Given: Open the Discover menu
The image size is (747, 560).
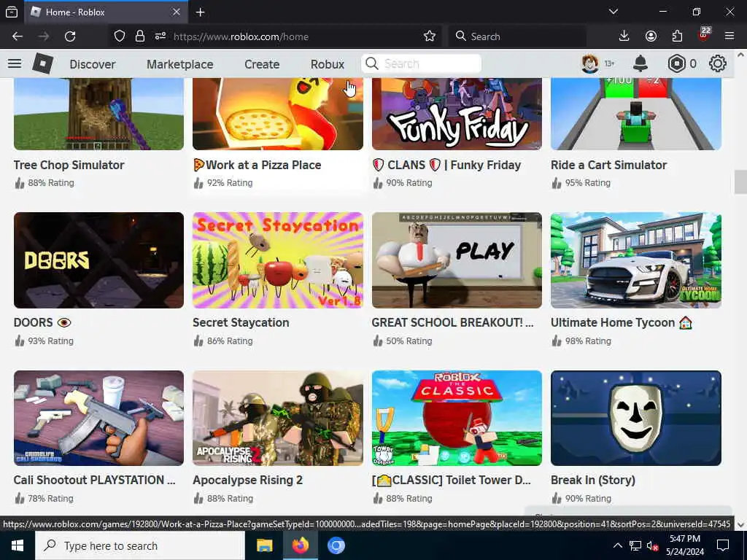Looking at the screenshot, I should coord(93,64).
